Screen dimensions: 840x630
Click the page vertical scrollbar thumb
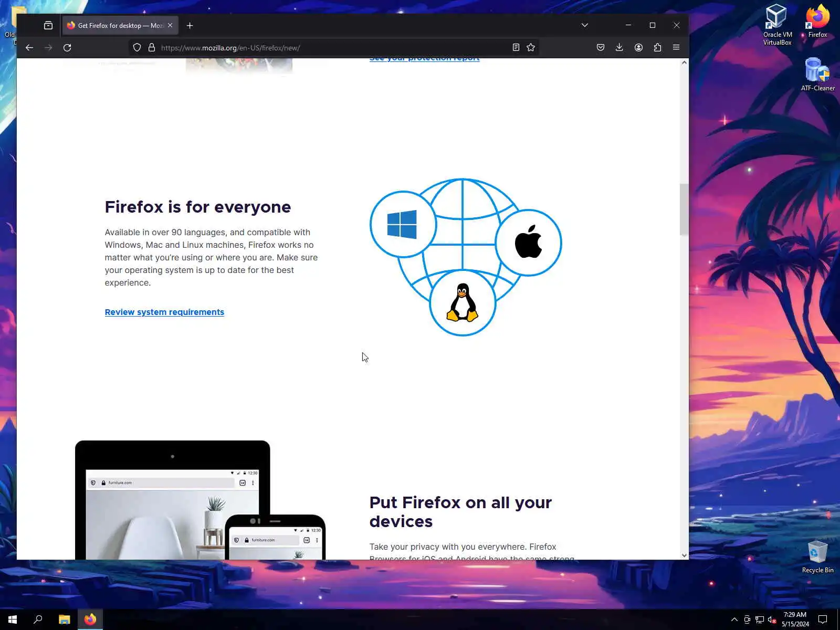tap(684, 210)
